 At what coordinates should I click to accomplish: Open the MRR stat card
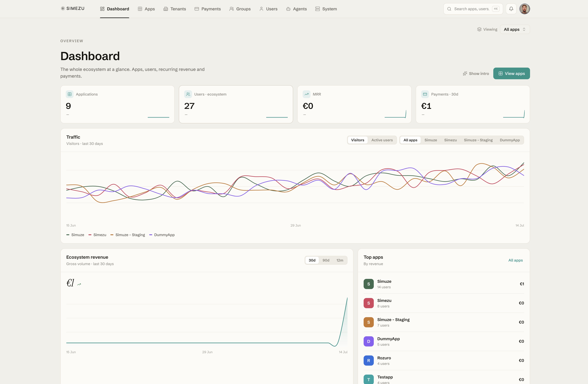(354, 104)
